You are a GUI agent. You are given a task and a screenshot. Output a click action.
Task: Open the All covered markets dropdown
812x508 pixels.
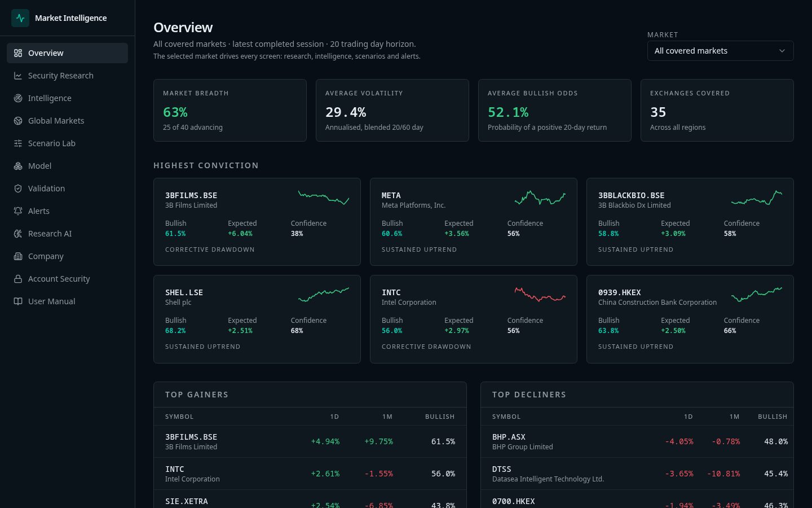click(720, 51)
